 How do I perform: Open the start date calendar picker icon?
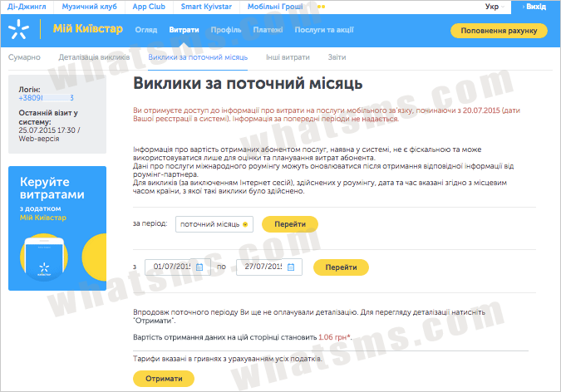pyautogui.click(x=199, y=267)
